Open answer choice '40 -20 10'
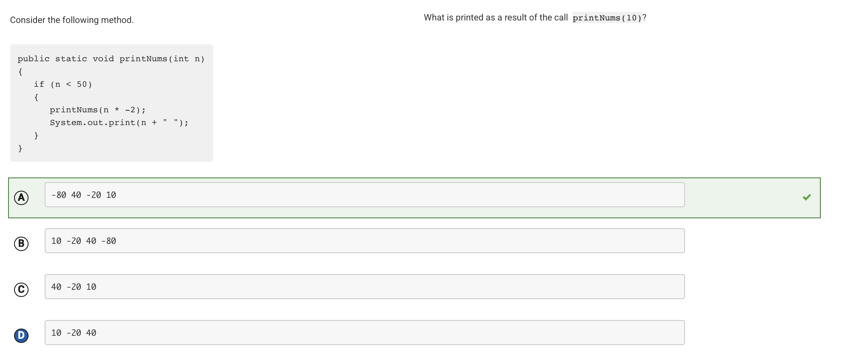 point(364,287)
